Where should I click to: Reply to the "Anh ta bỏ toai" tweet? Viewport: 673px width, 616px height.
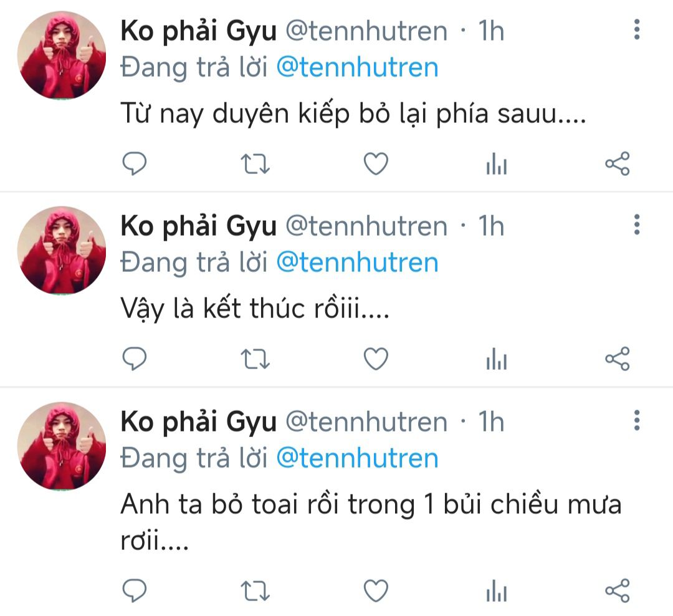pyautogui.click(x=134, y=590)
